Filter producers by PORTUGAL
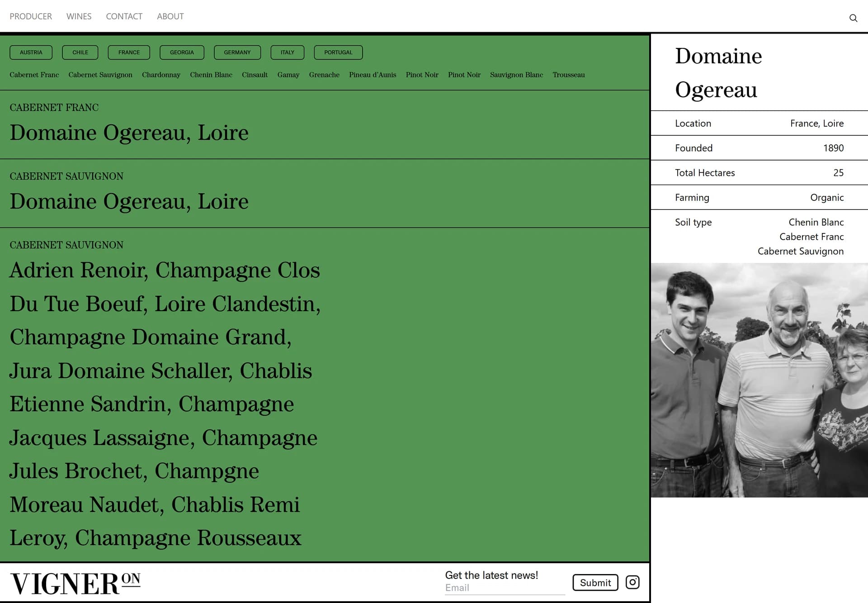 coord(338,52)
